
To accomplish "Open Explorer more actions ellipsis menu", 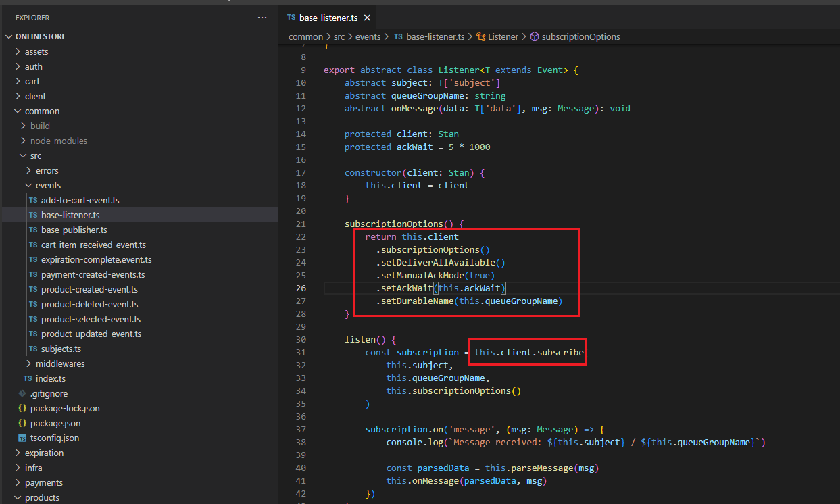I will [x=262, y=18].
